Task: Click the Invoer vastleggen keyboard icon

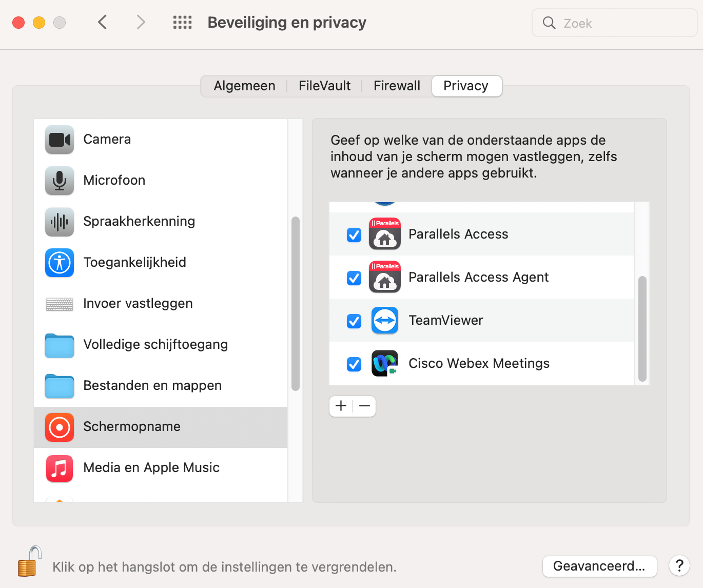Action: click(60, 304)
